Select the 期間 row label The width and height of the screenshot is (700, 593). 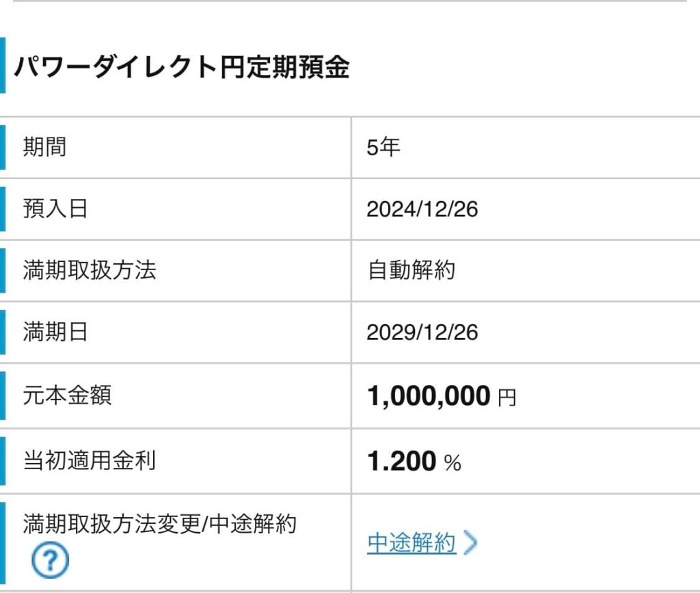click(x=45, y=147)
